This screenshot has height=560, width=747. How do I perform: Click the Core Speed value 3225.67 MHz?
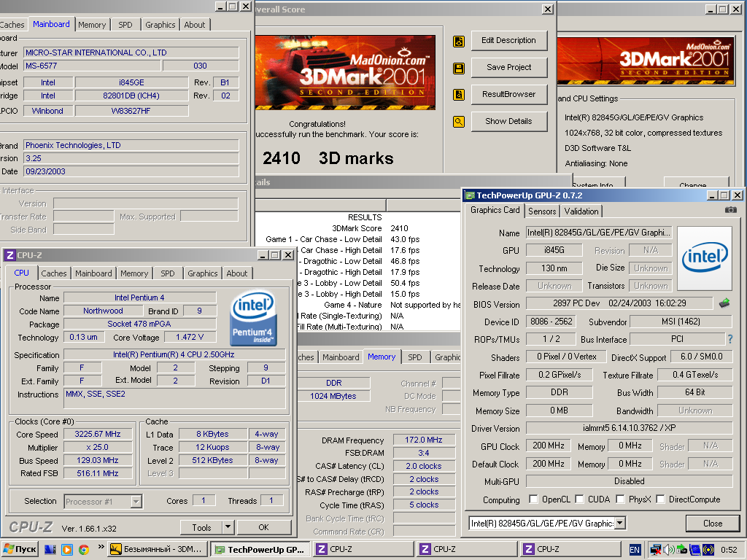[98, 434]
